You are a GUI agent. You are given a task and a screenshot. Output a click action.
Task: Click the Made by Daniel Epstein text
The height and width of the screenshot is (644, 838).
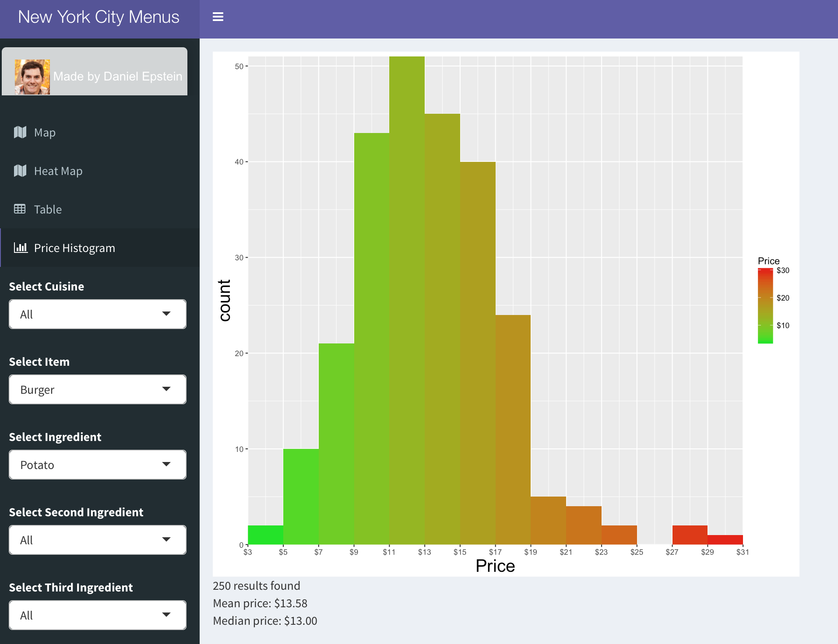(117, 77)
